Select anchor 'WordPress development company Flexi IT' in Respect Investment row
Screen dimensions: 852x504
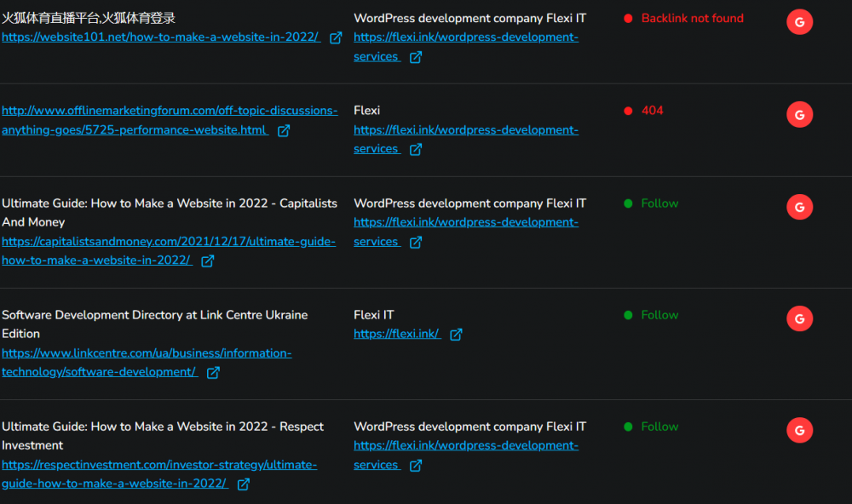[x=470, y=427]
